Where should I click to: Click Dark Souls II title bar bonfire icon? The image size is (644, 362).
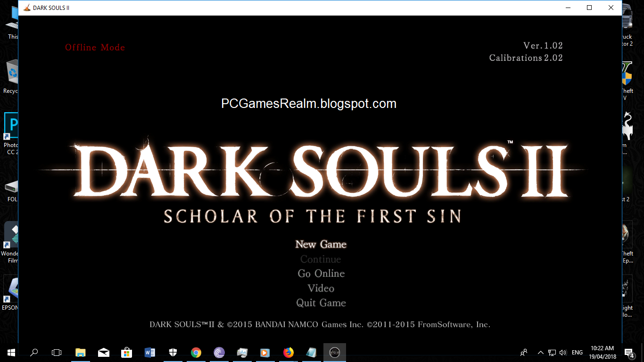[x=27, y=8]
